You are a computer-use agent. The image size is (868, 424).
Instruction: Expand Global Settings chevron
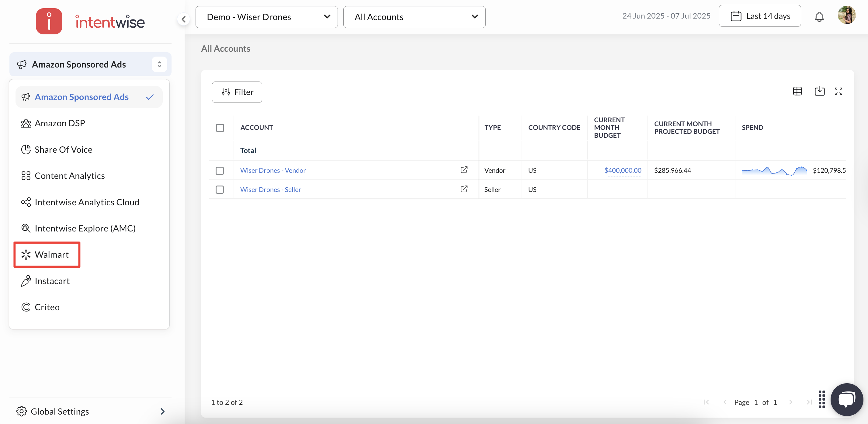(x=162, y=411)
